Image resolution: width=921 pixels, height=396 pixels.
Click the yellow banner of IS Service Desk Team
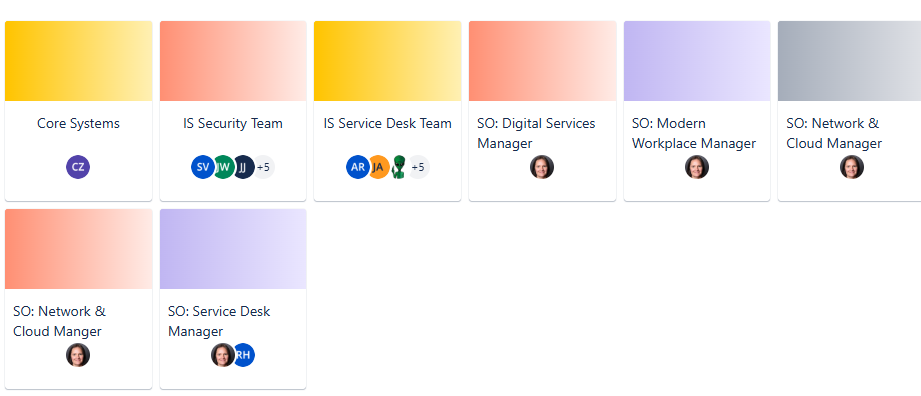[388, 61]
